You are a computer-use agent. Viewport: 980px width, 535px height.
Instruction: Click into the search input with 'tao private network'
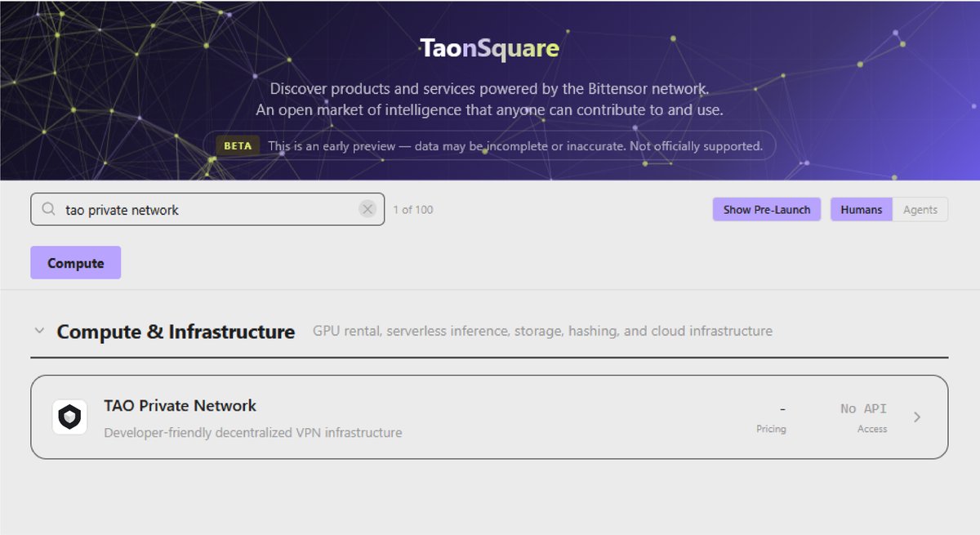click(x=207, y=209)
